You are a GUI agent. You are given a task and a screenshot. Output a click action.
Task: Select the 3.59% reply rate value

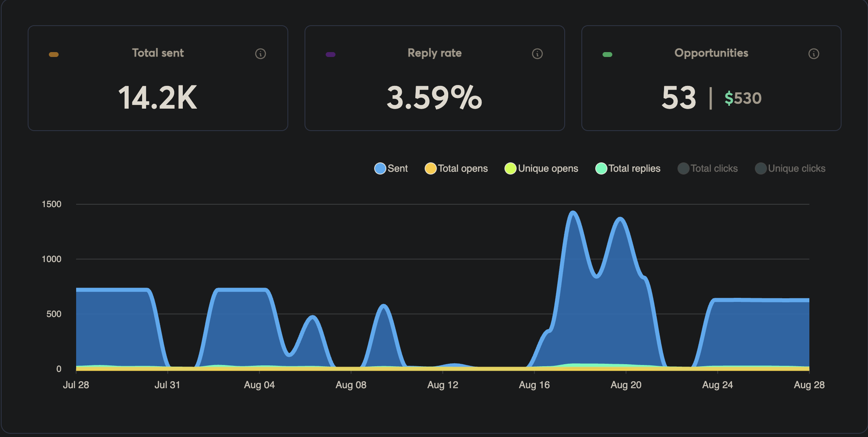click(x=434, y=98)
